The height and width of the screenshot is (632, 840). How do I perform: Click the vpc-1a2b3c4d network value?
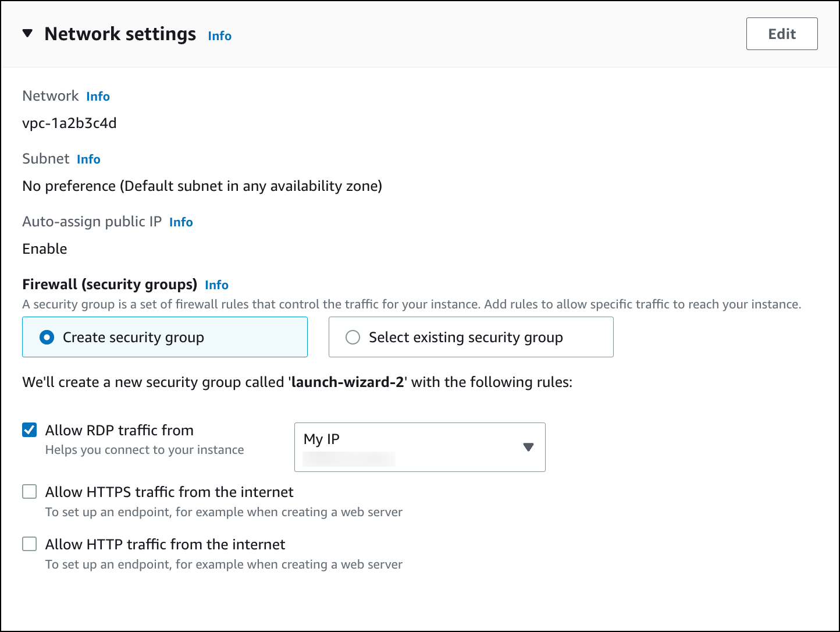pos(69,123)
